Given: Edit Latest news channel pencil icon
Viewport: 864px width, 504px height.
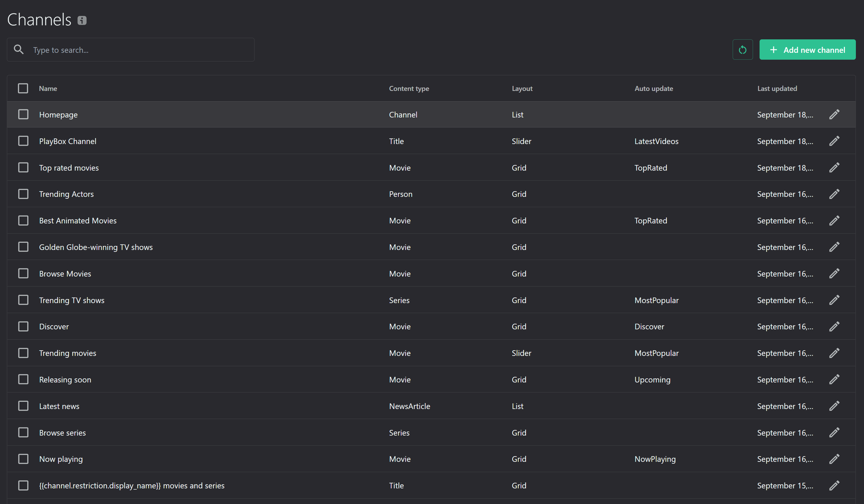Looking at the screenshot, I should 834,406.
